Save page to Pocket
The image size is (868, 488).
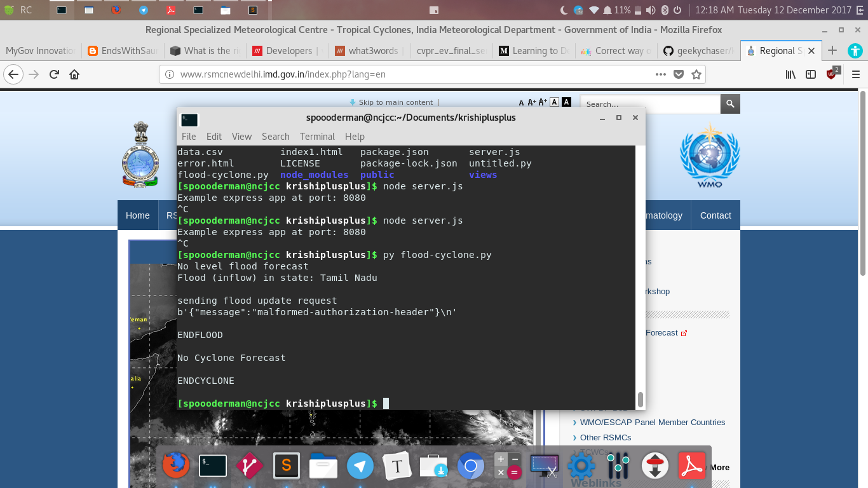[679, 74]
